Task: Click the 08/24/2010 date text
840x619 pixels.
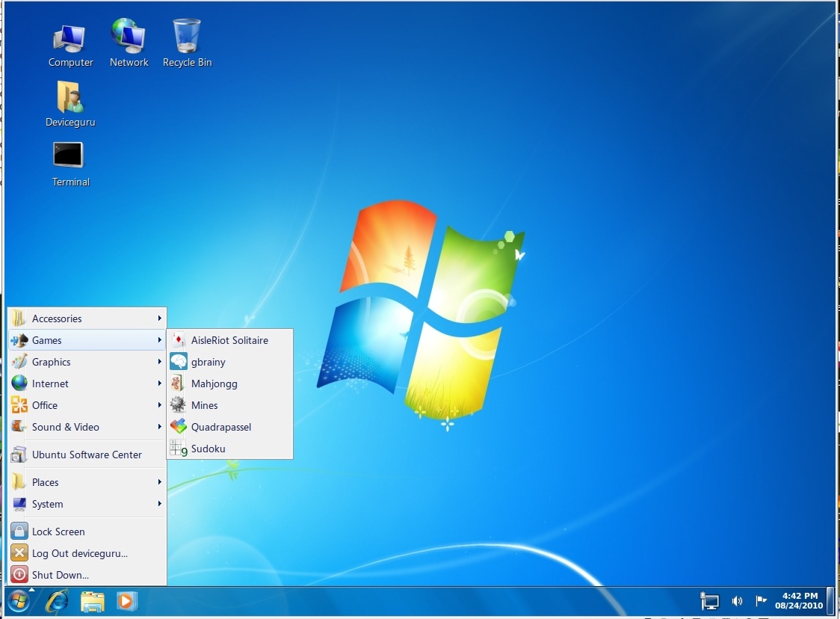Action: click(x=799, y=606)
